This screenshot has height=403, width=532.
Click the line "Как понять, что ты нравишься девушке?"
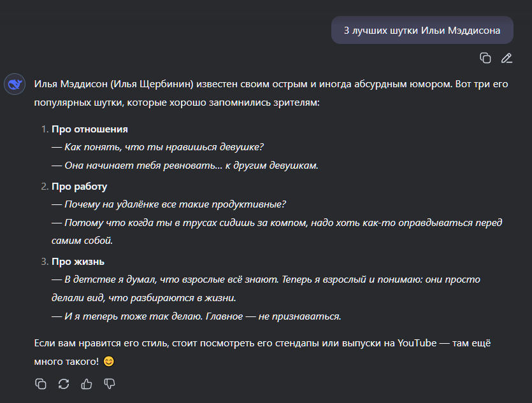(x=157, y=147)
